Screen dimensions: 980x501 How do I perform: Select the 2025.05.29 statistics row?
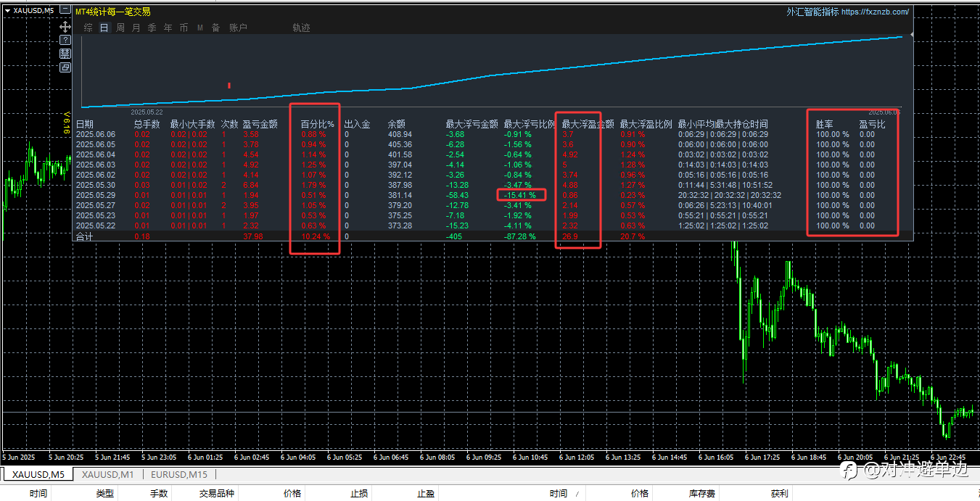pos(493,195)
